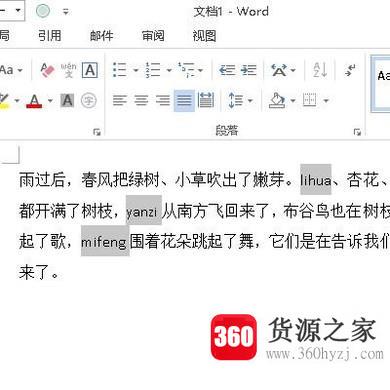
Task: Open the 引用 ribbon tab
Action: coord(50,35)
